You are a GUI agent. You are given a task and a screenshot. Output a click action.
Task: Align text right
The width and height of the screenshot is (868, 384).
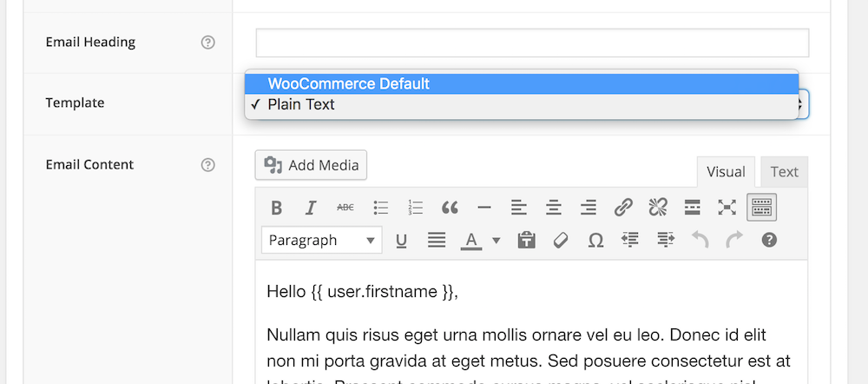(x=588, y=208)
